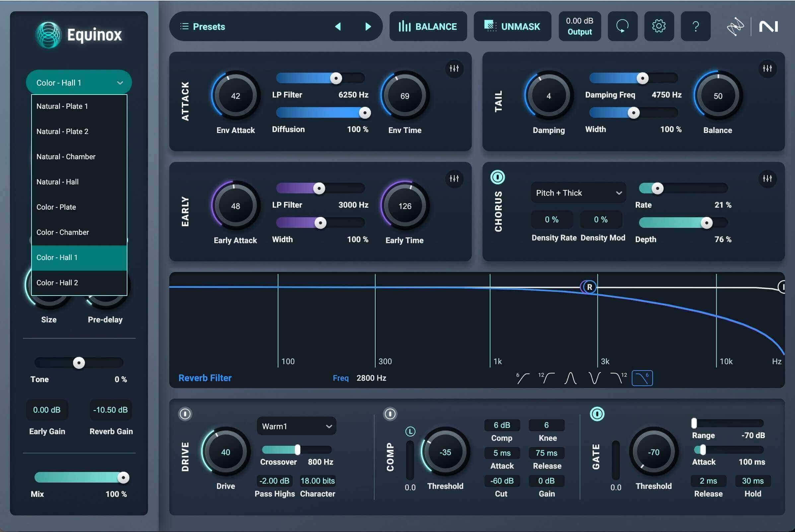Open the Warm1 drive type dropdown
This screenshot has height=532, width=795.
[296, 426]
